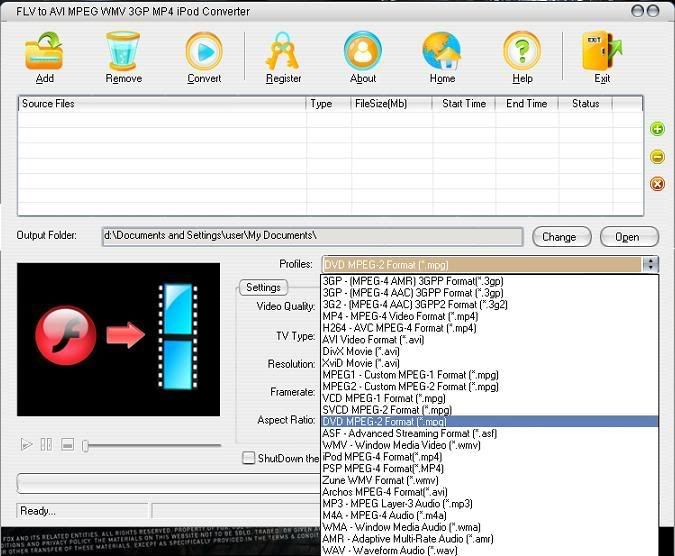Viewport: 675px width, 556px height.
Task: Select WMV - Window Media Video profile
Action: [489, 445]
